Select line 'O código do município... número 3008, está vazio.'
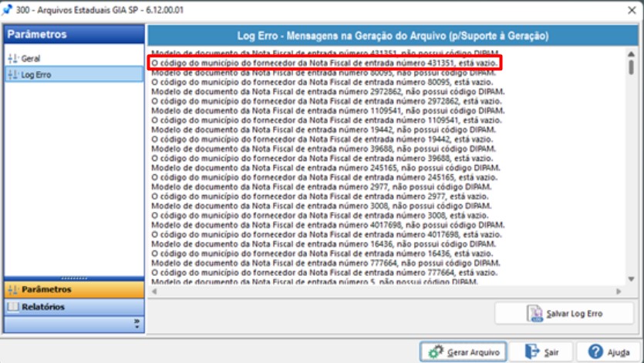 [x=320, y=215]
